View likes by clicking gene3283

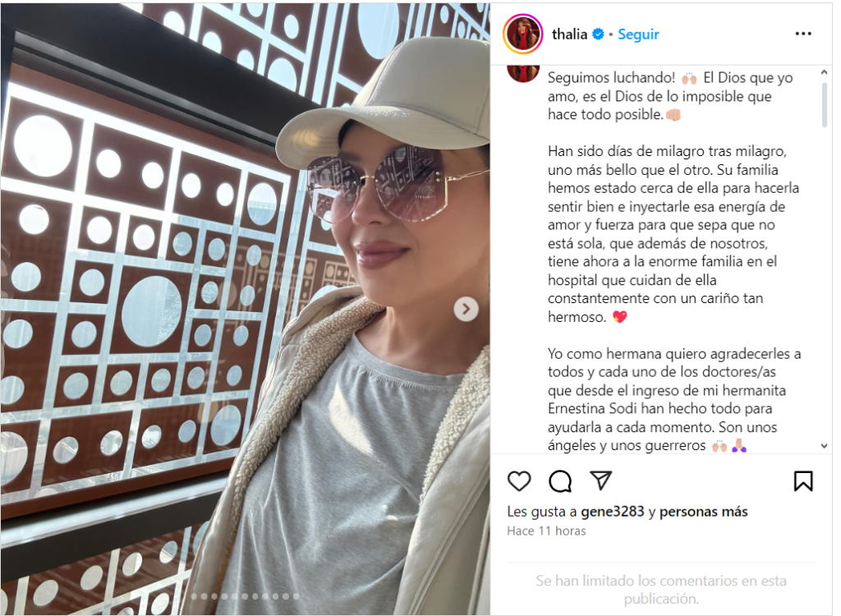pyautogui.click(x=612, y=512)
